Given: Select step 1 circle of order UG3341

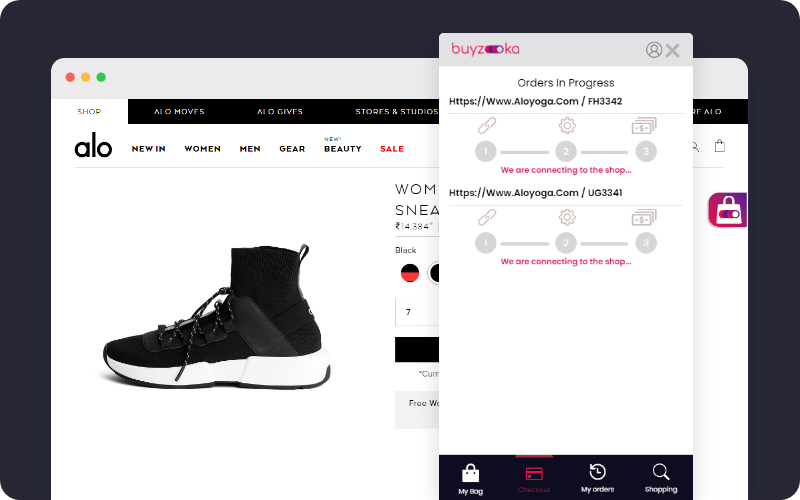Looking at the screenshot, I should [486, 243].
